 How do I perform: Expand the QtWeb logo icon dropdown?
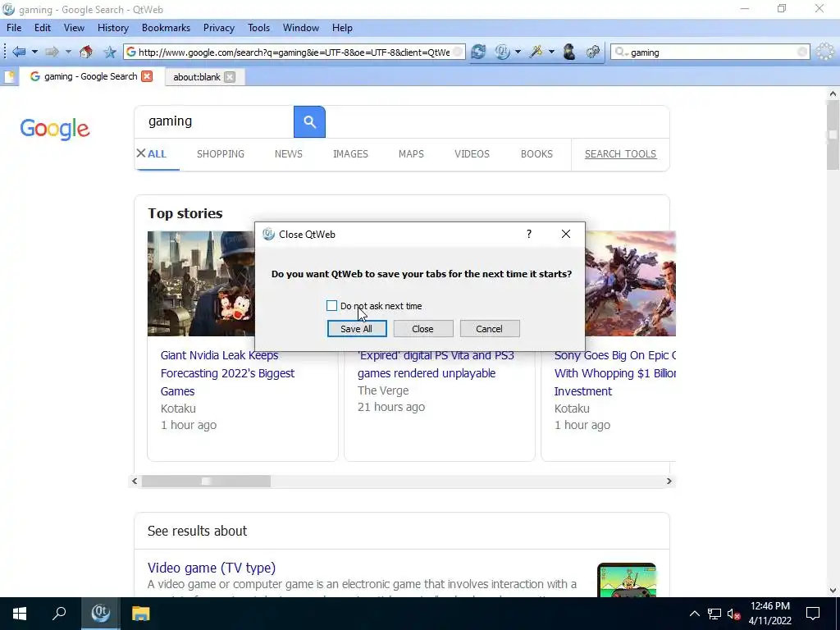[518, 52]
